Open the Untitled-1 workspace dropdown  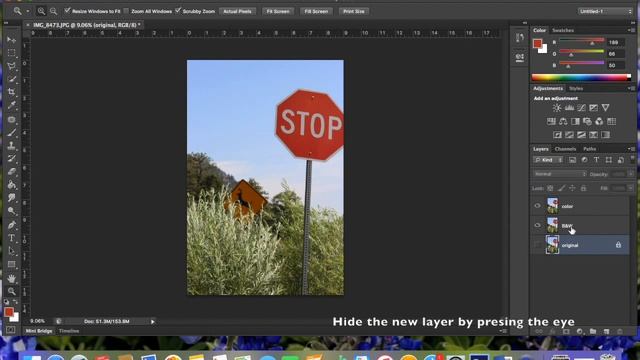[x=605, y=11]
